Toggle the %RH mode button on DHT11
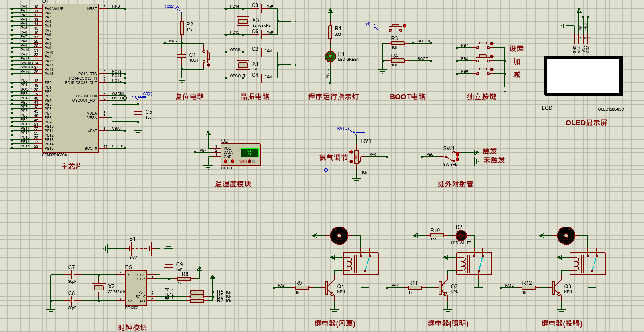 (x=249, y=161)
